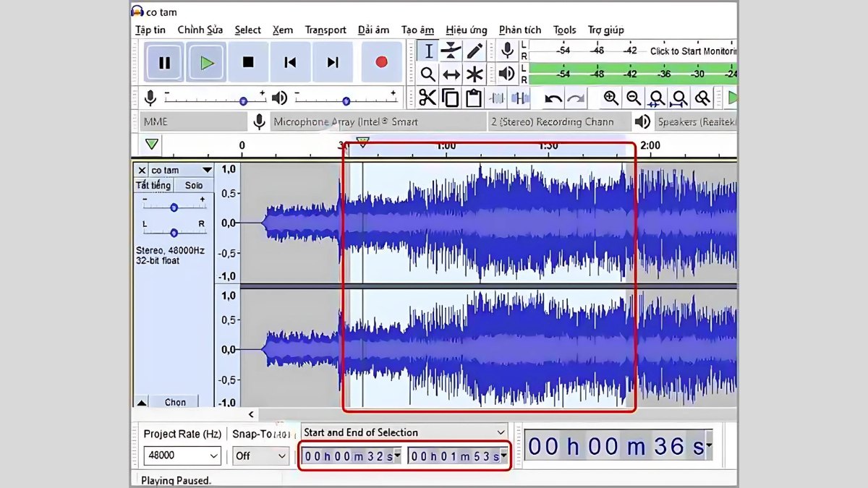Click the horizontal scrollbar left arrow

pyautogui.click(x=251, y=414)
